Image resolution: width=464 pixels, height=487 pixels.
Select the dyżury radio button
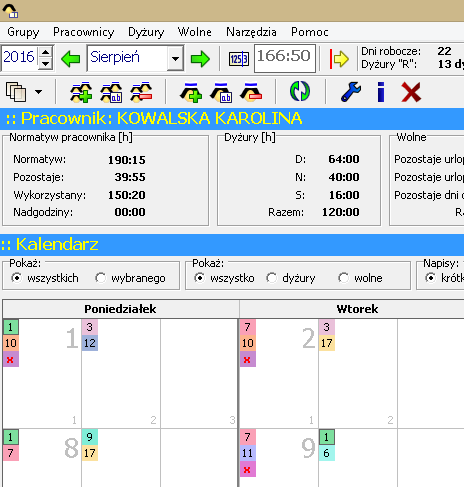(271, 278)
